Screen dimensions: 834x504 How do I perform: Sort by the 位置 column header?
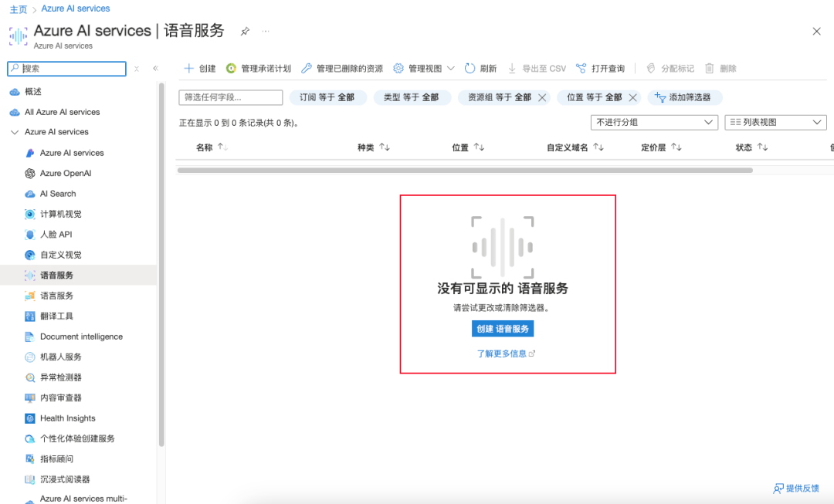468,147
